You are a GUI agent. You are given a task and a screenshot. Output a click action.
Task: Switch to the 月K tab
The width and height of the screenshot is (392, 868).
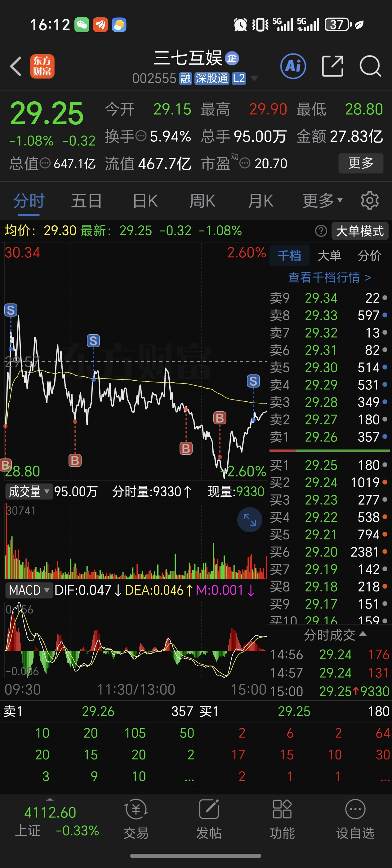pyautogui.click(x=261, y=201)
